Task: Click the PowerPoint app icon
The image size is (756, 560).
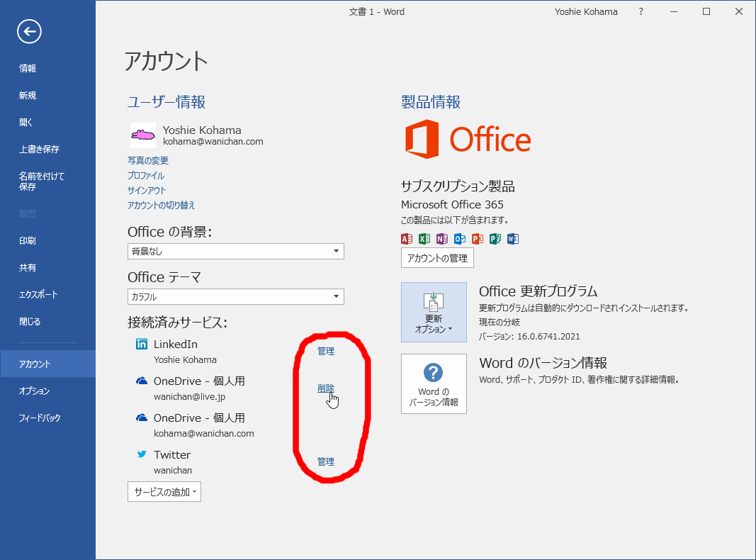Action: point(478,239)
